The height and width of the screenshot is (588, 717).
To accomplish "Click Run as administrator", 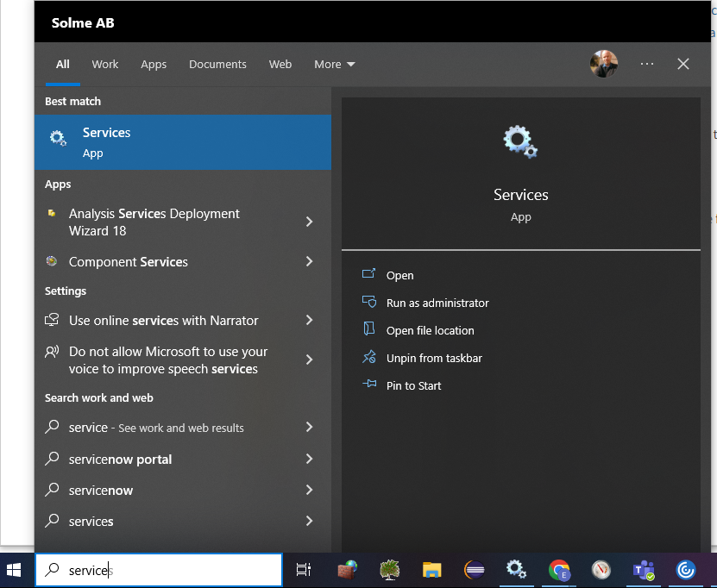I will pos(437,303).
